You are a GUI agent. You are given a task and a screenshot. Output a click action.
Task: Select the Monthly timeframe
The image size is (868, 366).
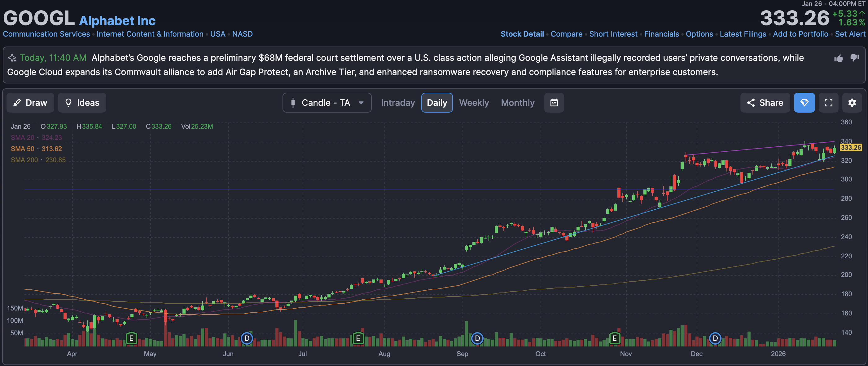click(x=517, y=103)
